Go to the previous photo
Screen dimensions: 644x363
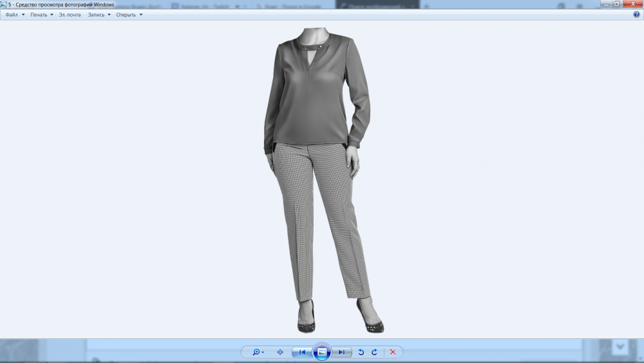tap(302, 352)
